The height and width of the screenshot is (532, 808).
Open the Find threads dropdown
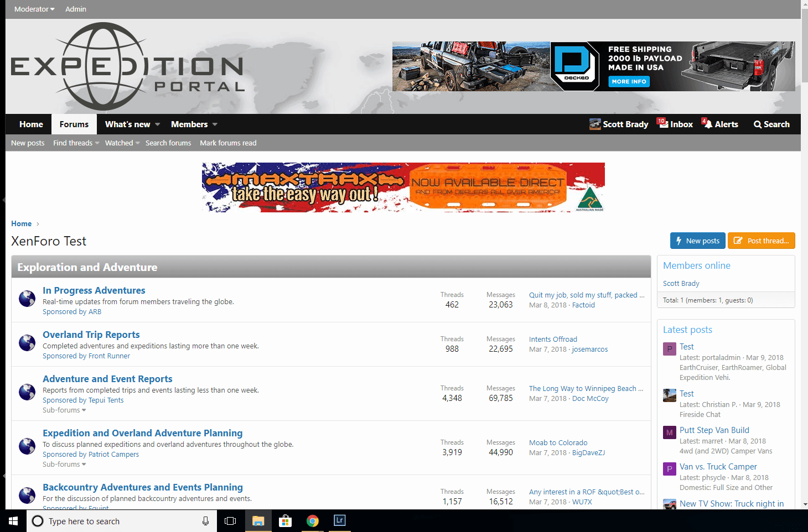[76, 143]
